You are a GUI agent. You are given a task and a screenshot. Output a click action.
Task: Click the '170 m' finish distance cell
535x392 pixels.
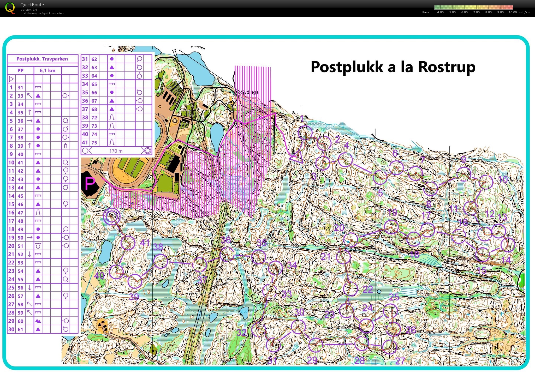pyautogui.click(x=116, y=151)
